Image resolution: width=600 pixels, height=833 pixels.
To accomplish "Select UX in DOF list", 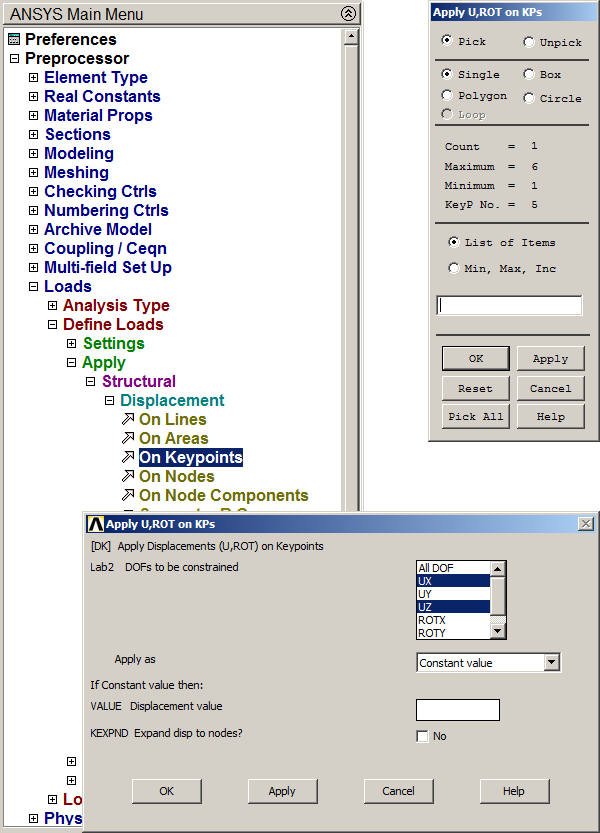I will 453,581.
